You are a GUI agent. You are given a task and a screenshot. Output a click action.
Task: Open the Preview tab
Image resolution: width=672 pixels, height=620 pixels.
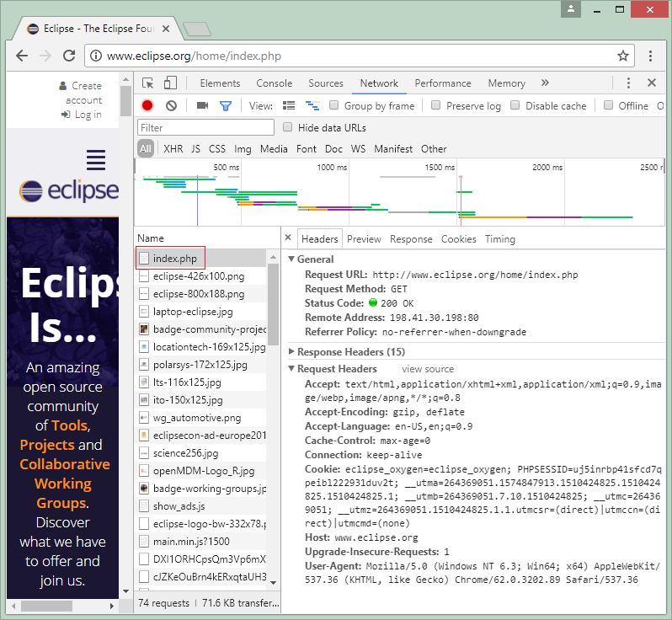tap(364, 239)
